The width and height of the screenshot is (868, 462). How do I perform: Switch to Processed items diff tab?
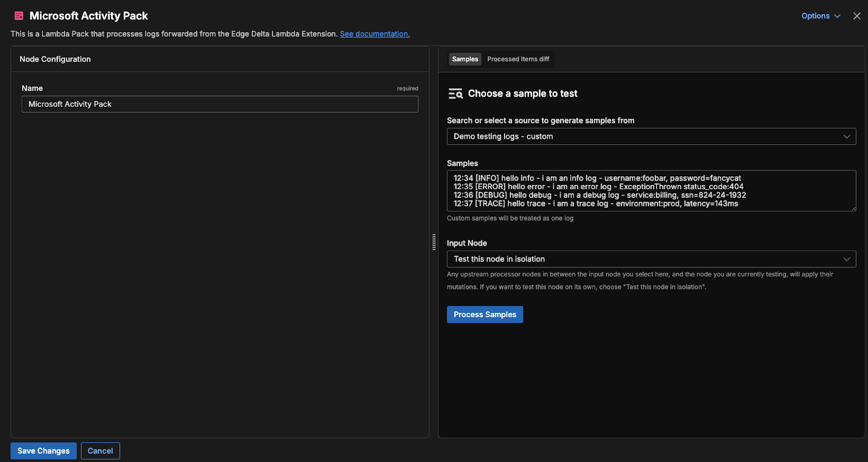pyautogui.click(x=518, y=59)
